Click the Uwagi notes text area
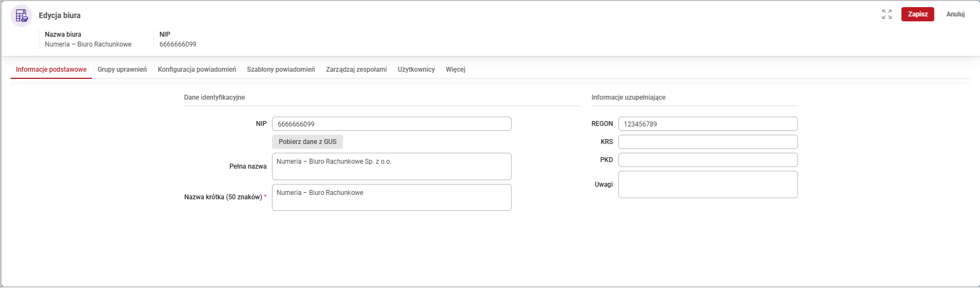 pyautogui.click(x=708, y=185)
